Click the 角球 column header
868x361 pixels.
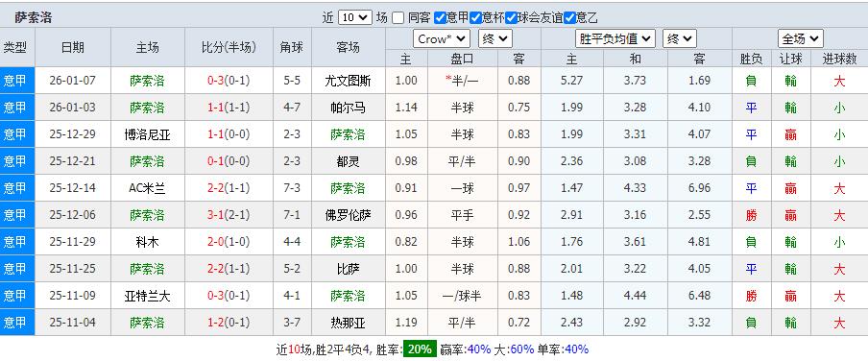pyautogui.click(x=292, y=48)
